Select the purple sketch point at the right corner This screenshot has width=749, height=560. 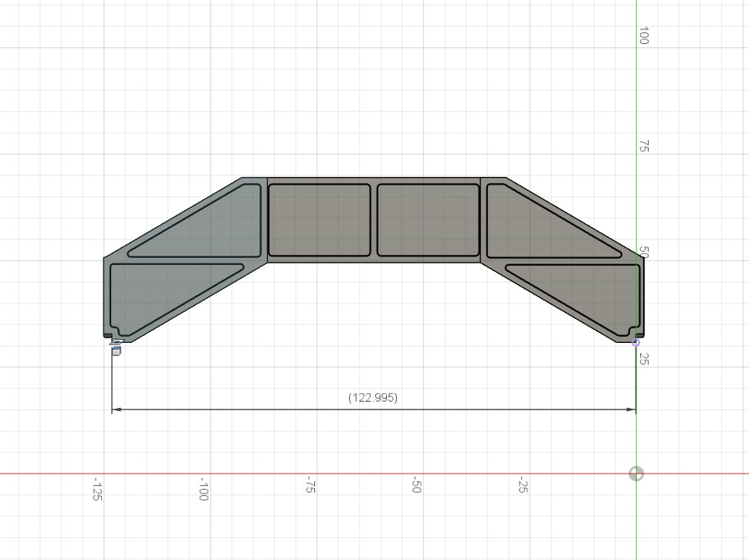pyautogui.click(x=635, y=343)
